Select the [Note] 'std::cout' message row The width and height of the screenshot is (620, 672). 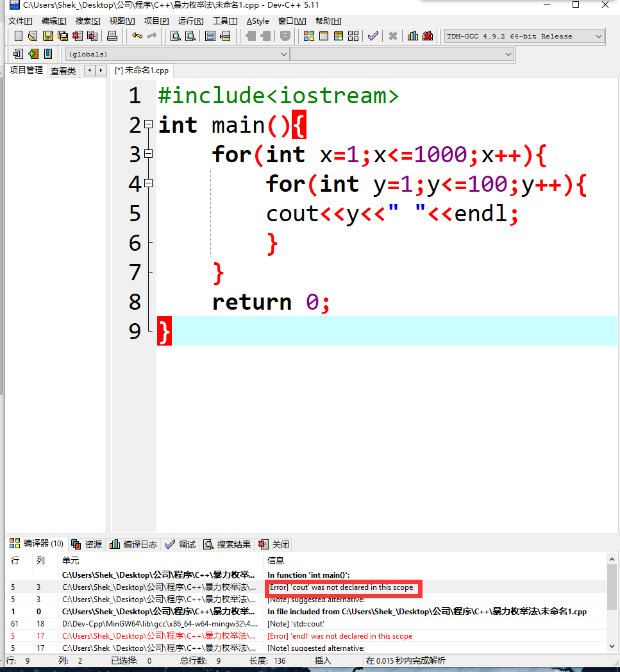[x=306, y=623]
